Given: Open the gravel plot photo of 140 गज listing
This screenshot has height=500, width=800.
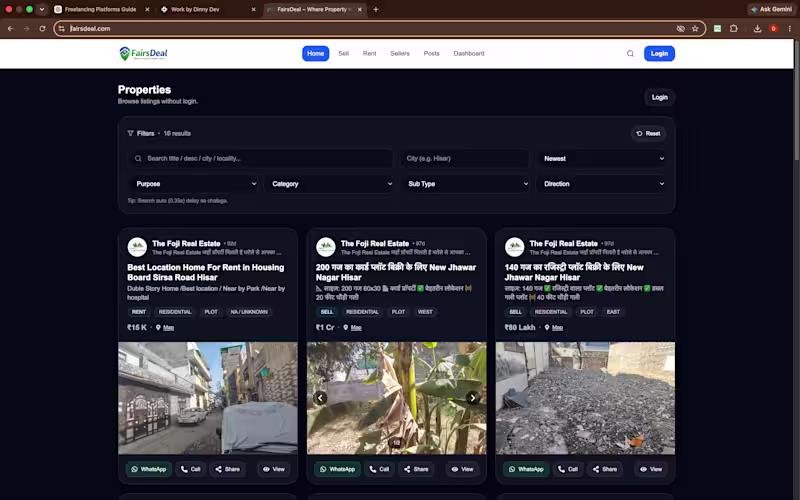Looking at the screenshot, I should click(x=585, y=398).
